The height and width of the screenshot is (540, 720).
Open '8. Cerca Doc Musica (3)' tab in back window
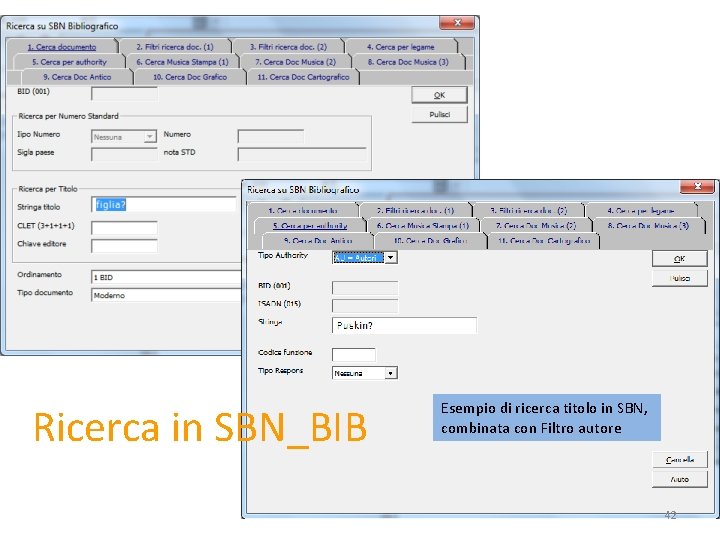click(408, 62)
